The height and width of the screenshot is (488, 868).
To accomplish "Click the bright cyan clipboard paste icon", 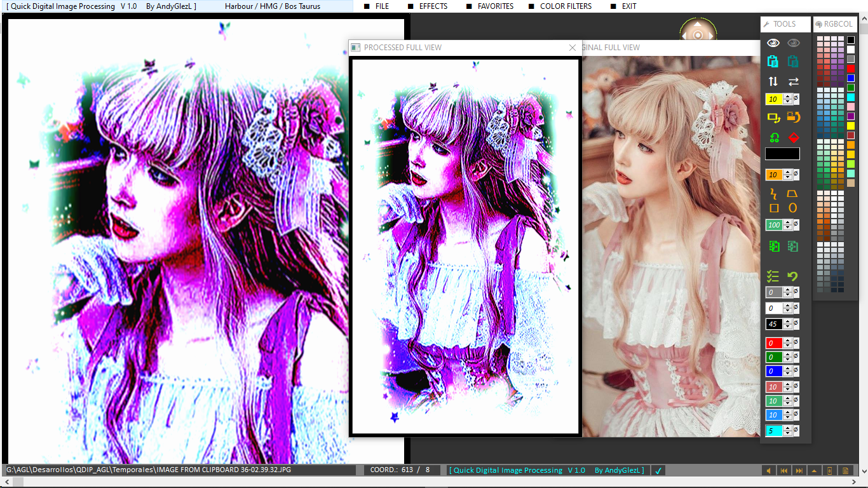I will click(773, 62).
